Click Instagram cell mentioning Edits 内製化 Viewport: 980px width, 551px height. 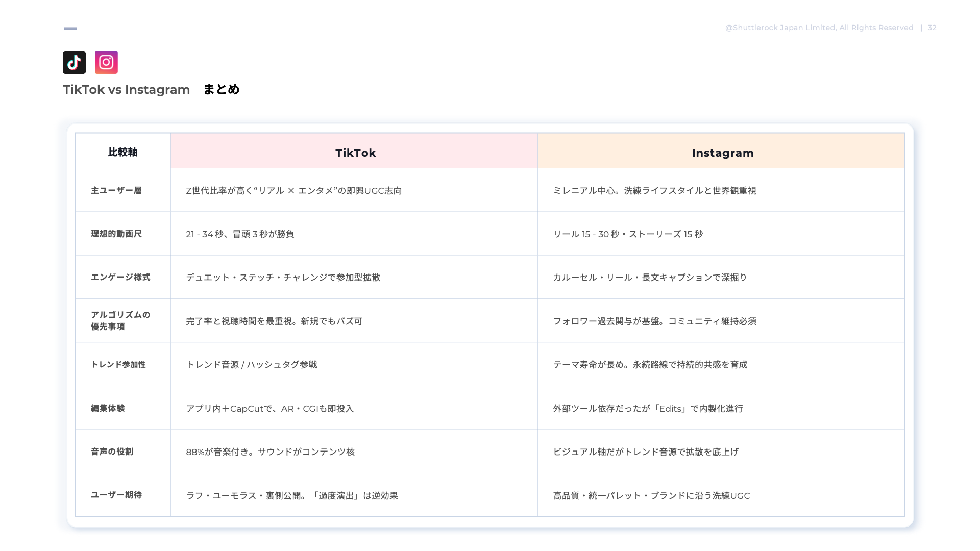[648, 409]
